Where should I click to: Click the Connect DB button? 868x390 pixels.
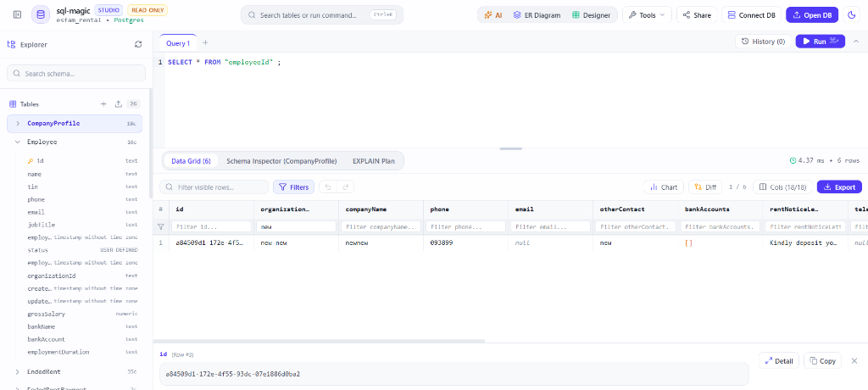point(751,15)
